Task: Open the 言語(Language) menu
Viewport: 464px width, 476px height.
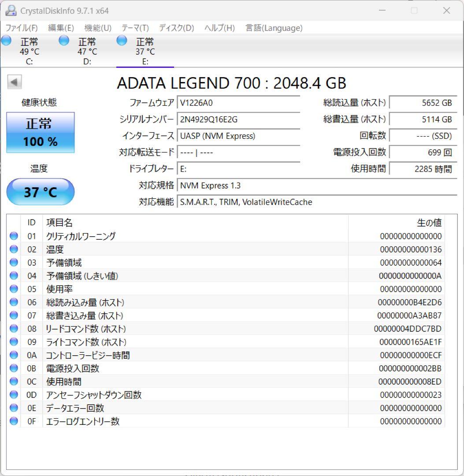Action: point(273,28)
